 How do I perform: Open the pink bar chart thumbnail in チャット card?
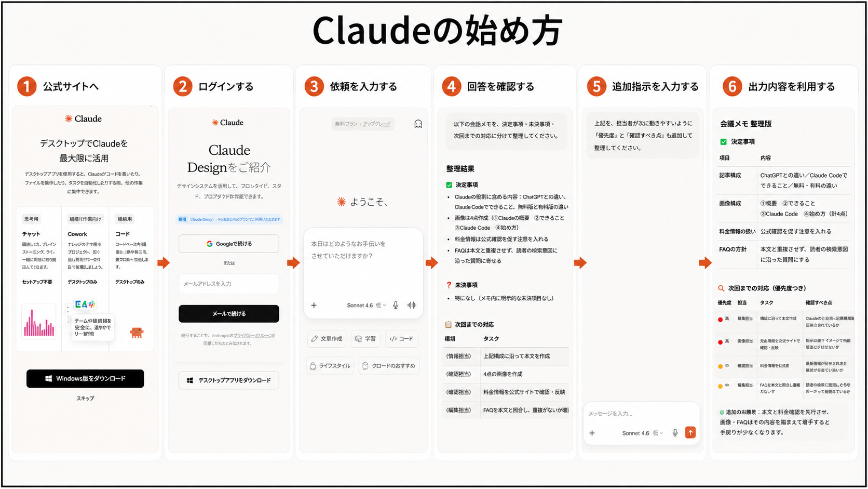point(38,322)
